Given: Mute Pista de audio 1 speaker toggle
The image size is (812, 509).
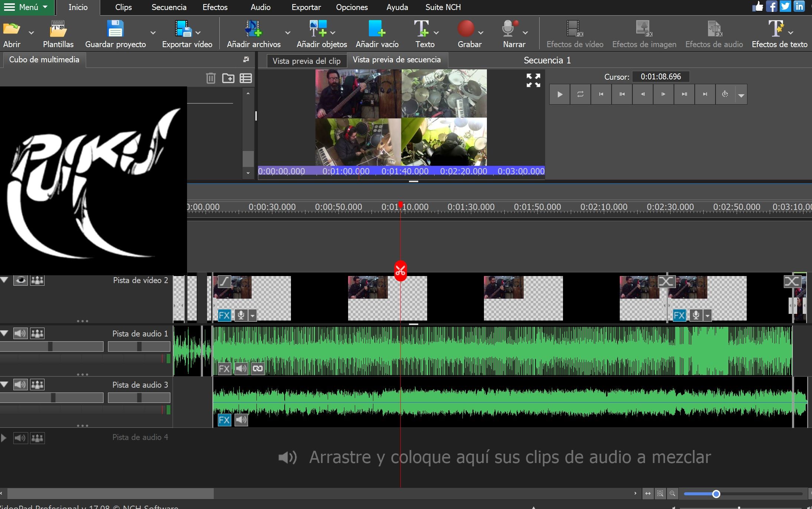Looking at the screenshot, I should tap(20, 334).
